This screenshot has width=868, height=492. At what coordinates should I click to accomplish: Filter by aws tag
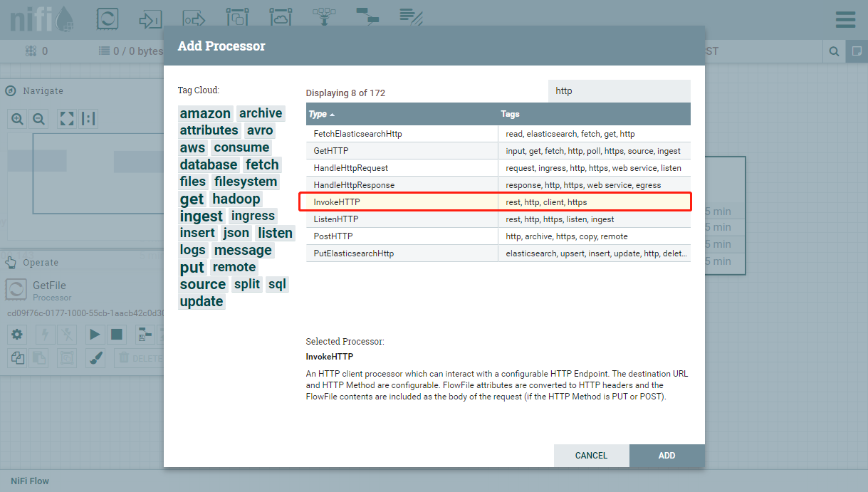pos(192,147)
